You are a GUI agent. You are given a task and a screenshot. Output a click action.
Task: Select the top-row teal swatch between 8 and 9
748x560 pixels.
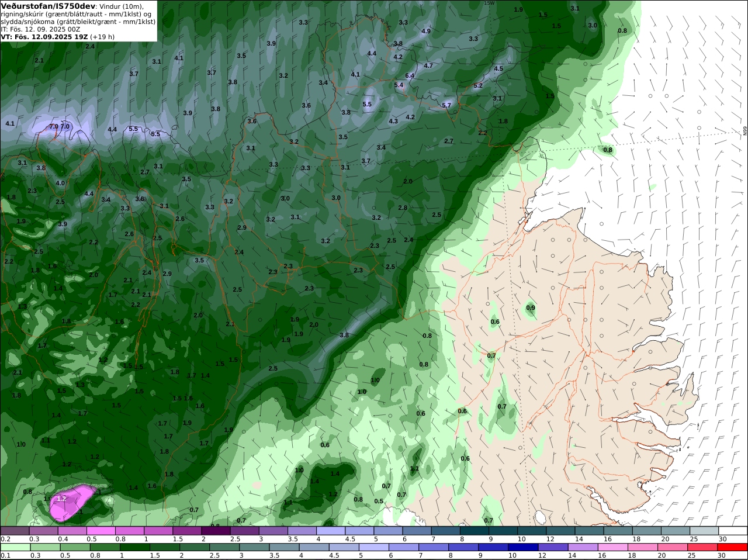(x=473, y=531)
